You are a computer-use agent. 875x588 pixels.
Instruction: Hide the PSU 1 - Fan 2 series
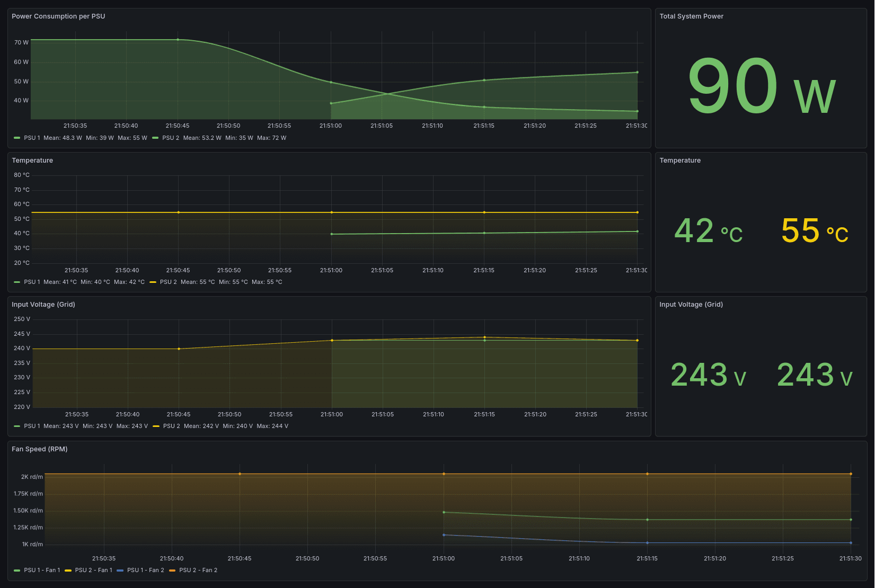[145, 570]
